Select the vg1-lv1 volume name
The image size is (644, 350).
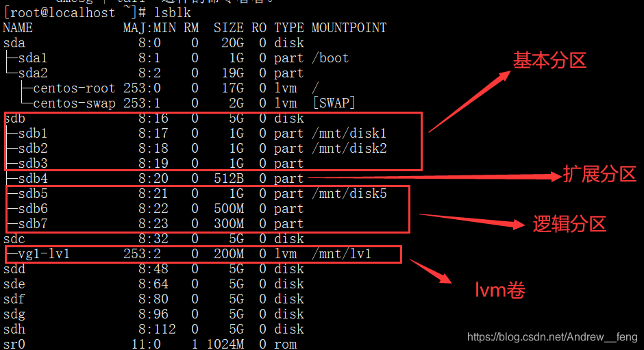[44, 254]
